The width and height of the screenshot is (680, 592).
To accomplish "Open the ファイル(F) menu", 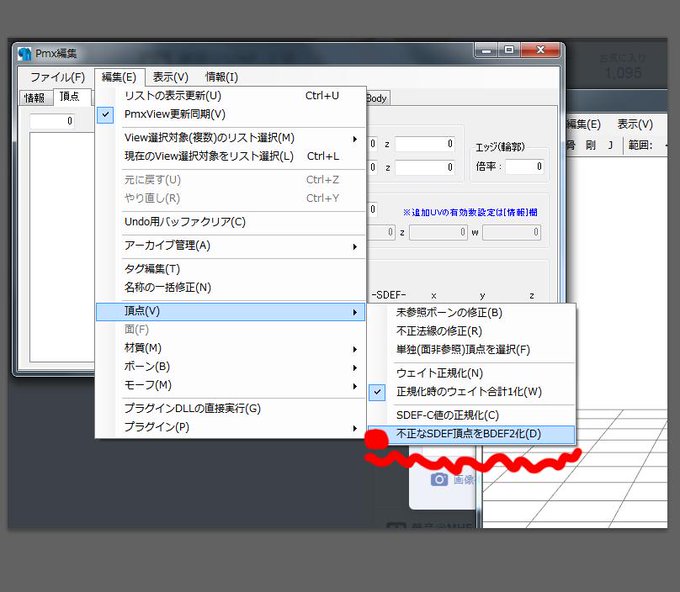I will [57, 77].
